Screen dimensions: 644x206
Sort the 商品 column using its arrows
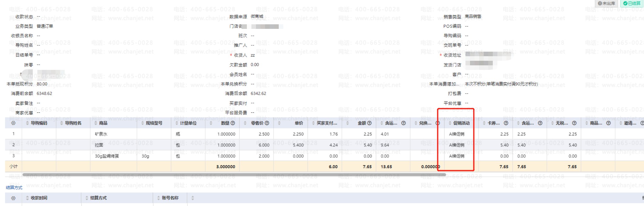[96, 123]
